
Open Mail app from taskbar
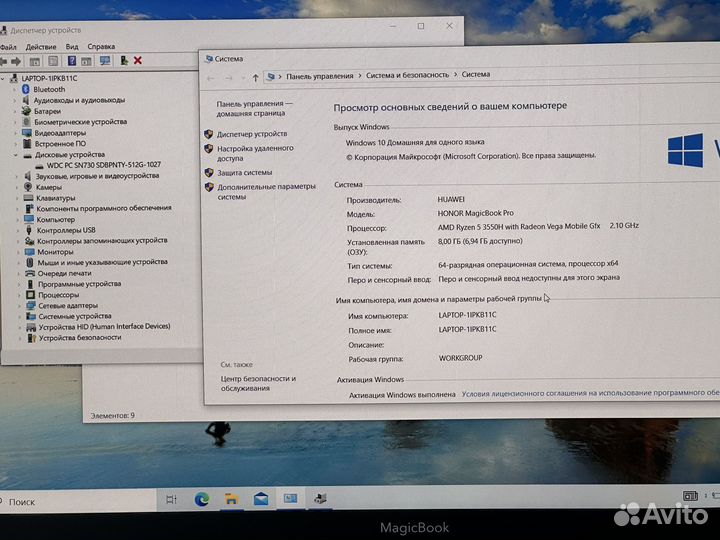(261, 499)
